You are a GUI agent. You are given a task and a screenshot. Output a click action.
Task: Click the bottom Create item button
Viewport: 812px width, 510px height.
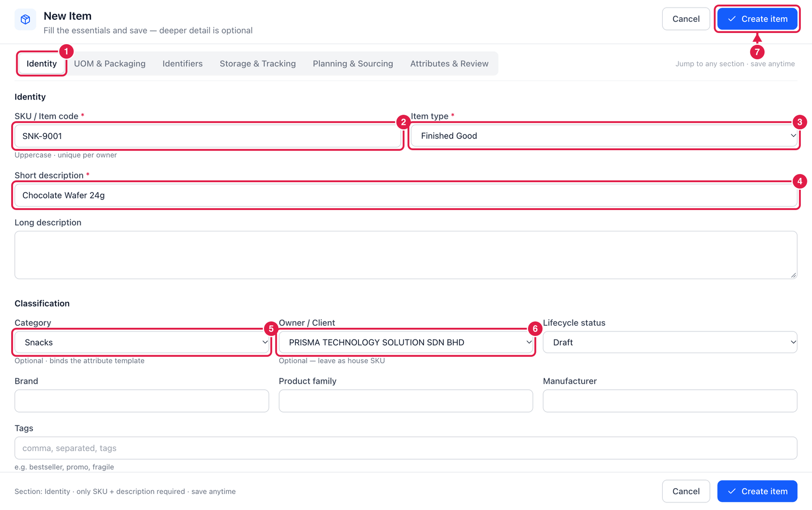click(757, 491)
